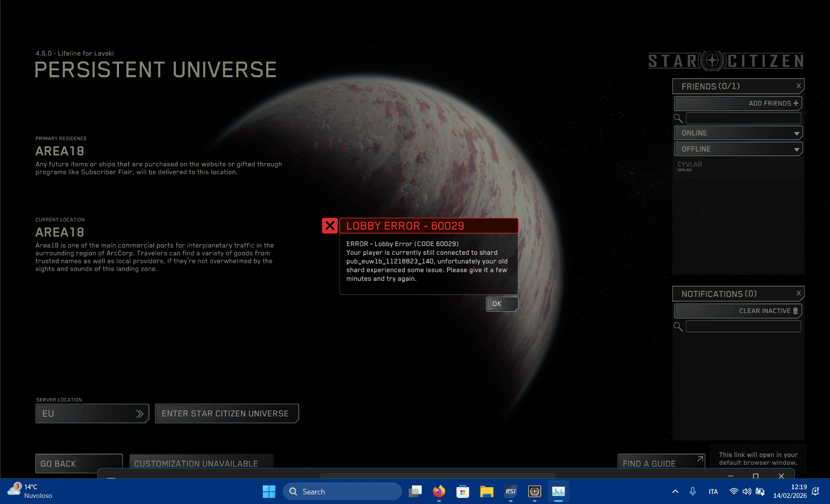Open Microsoft Store from taskbar

click(x=463, y=491)
